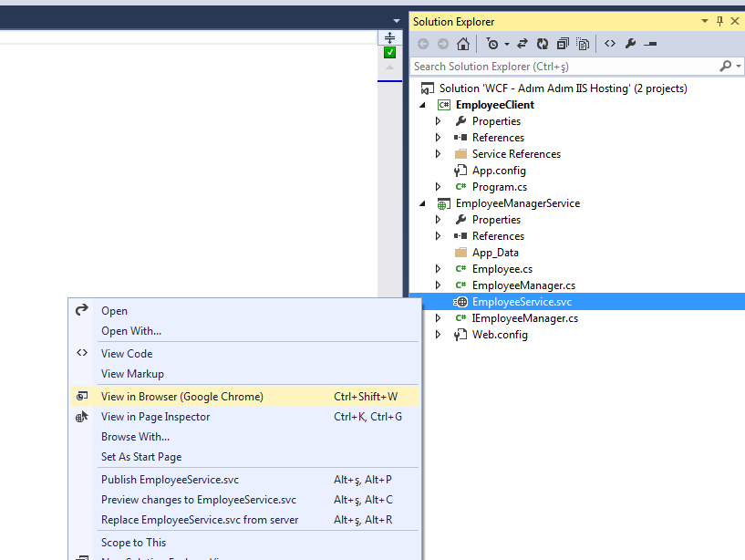Click the View Code toolbar icon
This screenshot has width=745, height=560.
[x=610, y=44]
